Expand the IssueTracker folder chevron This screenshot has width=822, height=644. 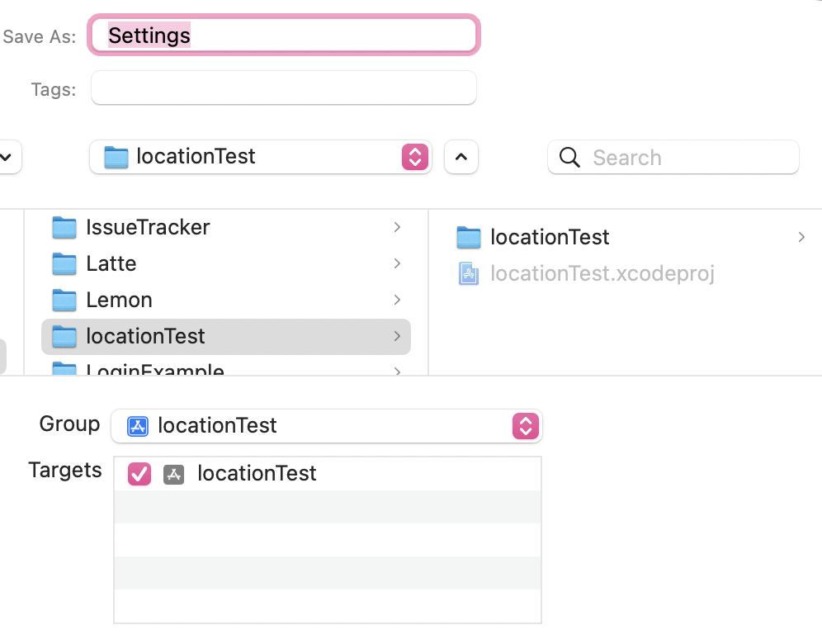click(397, 227)
